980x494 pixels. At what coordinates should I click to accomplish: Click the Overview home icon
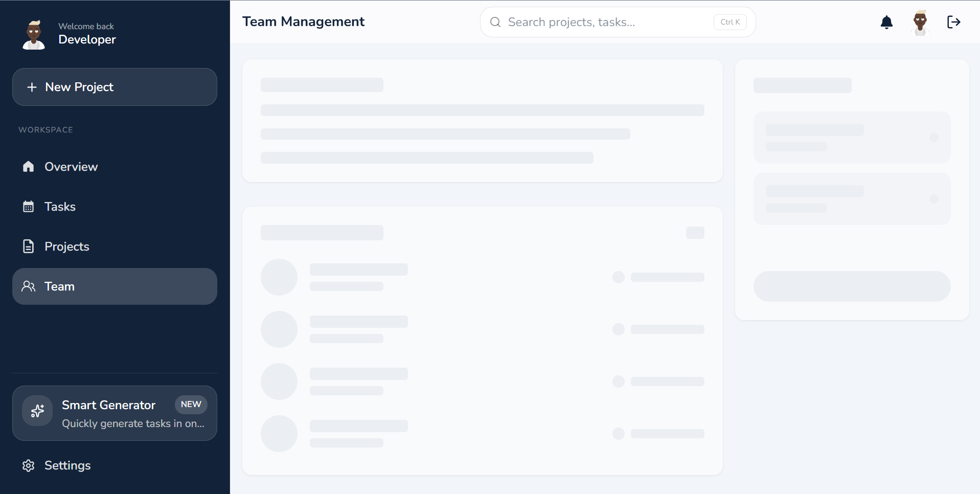tap(28, 167)
